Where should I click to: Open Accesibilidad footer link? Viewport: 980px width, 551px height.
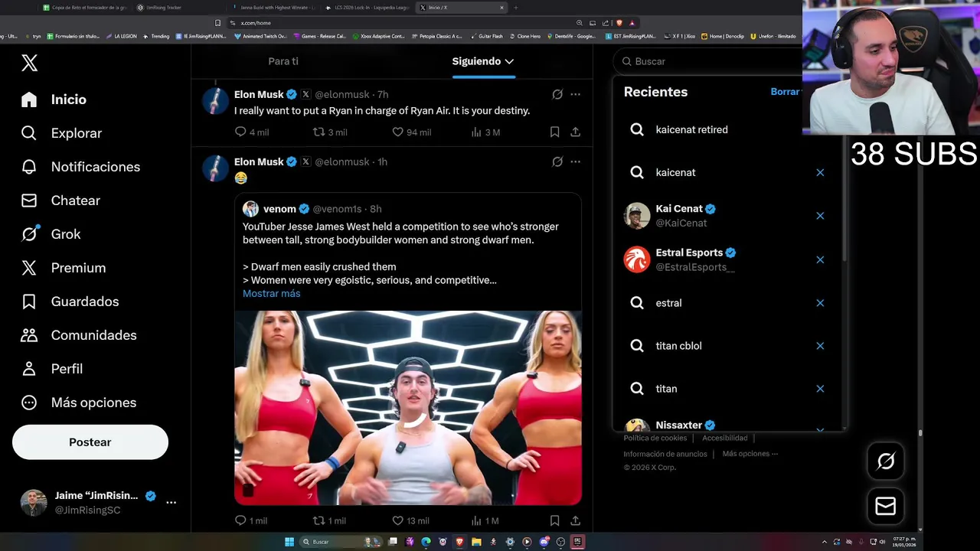(725, 438)
